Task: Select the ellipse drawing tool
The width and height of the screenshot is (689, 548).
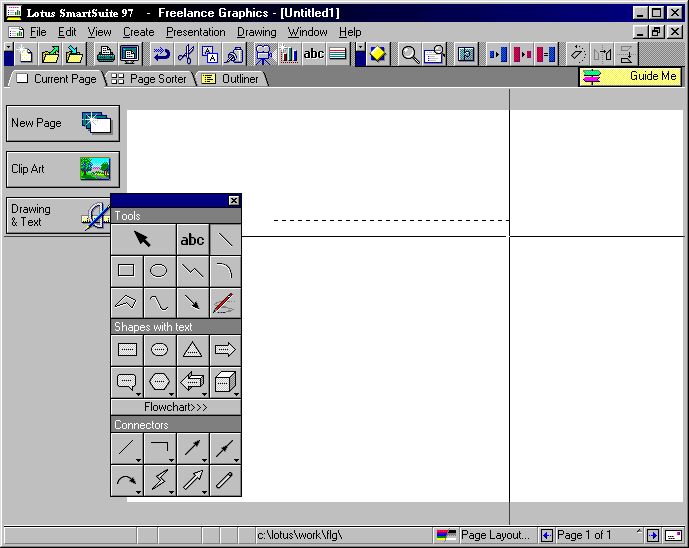Action: click(x=159, y=271)
